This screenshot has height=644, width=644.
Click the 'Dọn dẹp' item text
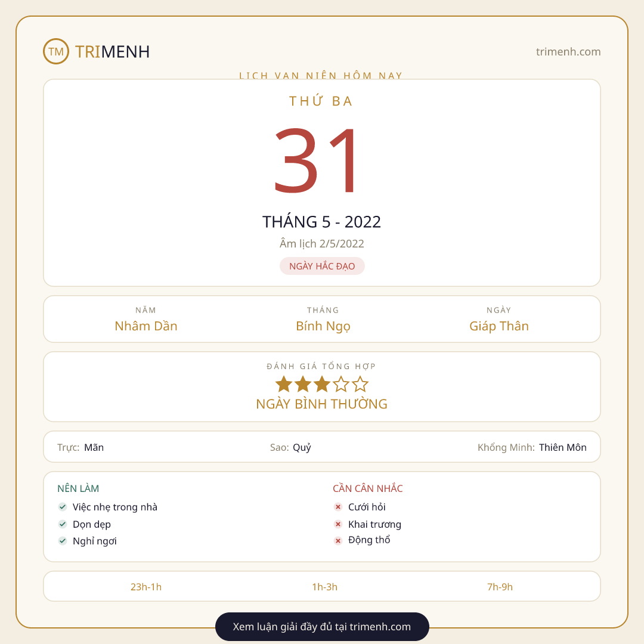(x=92, y=525)
